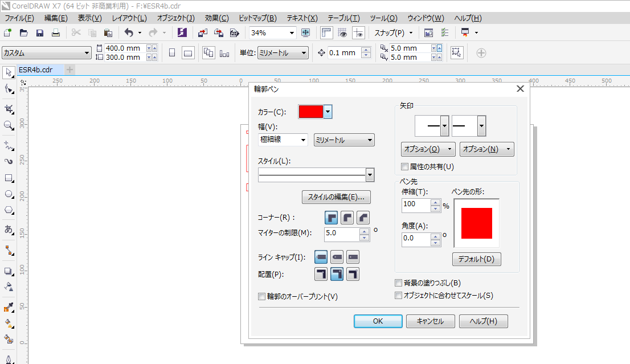Open the zoom level 34% dropdown
630x364 pixels.
(x=292, y=32)
